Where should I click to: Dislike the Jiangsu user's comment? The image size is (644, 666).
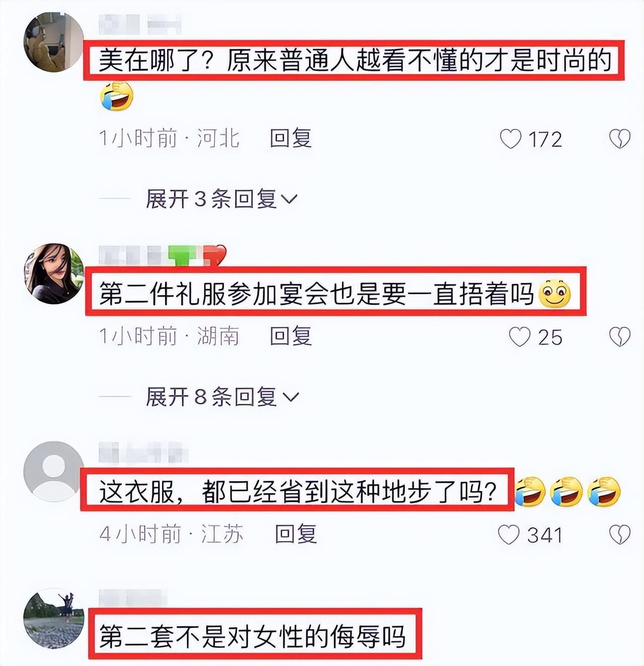point(619,535)
